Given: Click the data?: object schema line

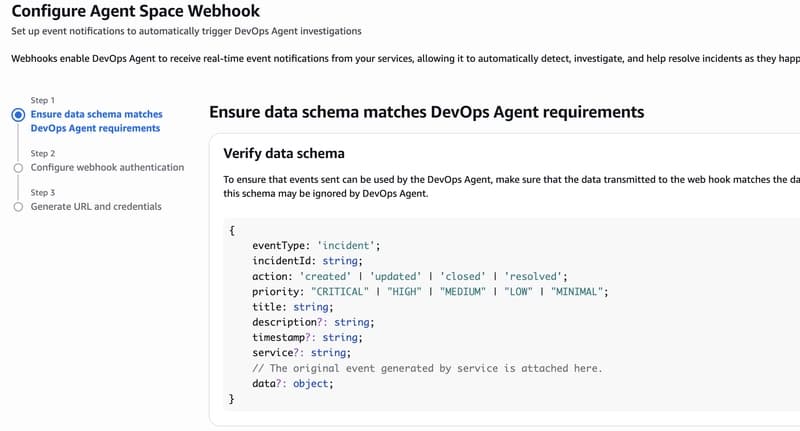Looking at the screenshot, I should point(292,384).
